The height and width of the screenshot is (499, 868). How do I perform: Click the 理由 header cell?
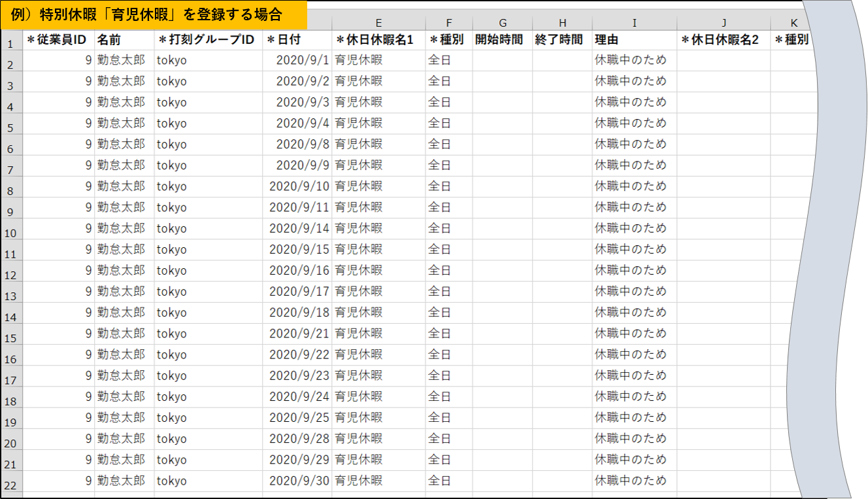click(x=634, y=40)
